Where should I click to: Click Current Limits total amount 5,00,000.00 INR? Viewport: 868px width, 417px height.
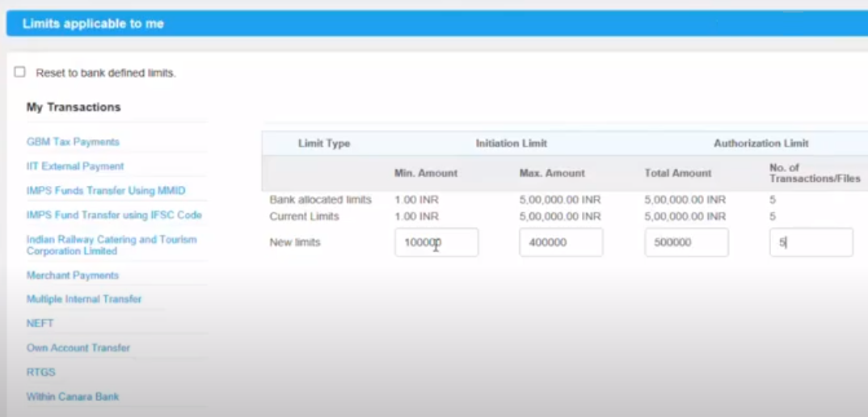[685, 217]
